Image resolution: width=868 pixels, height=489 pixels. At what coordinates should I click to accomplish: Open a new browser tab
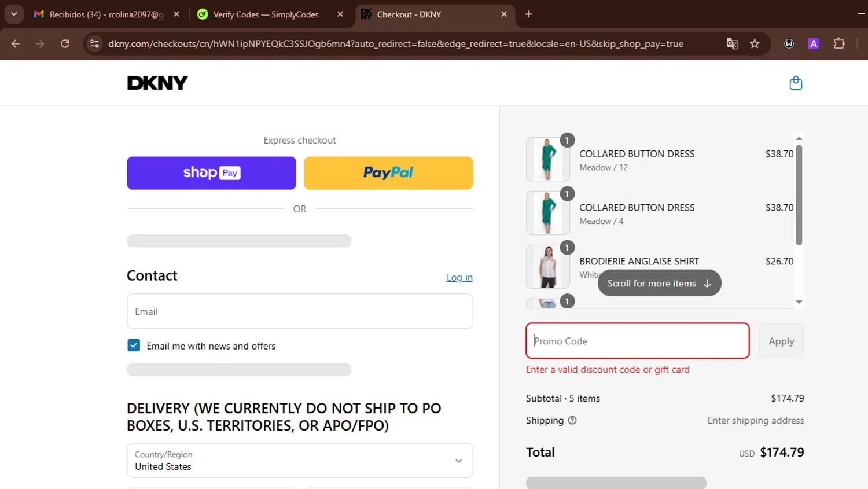(529, 14)
